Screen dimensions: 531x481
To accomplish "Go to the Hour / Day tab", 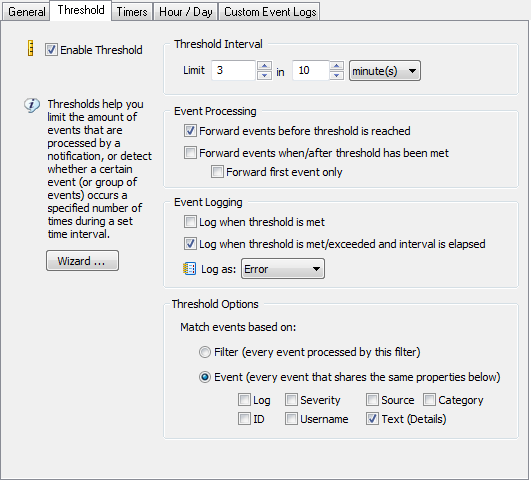I will (x=186, y=12).
